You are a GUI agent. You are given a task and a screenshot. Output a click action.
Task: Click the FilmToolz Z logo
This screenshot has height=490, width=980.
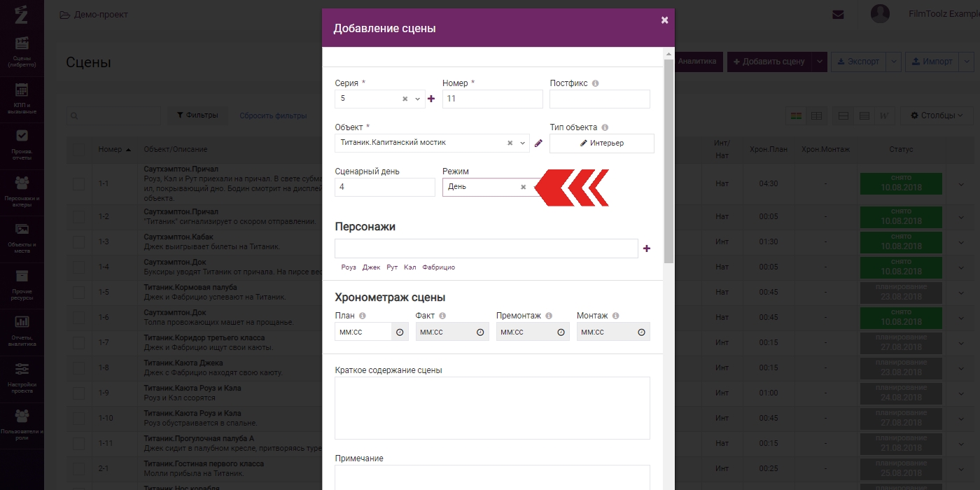pos(22,13)
